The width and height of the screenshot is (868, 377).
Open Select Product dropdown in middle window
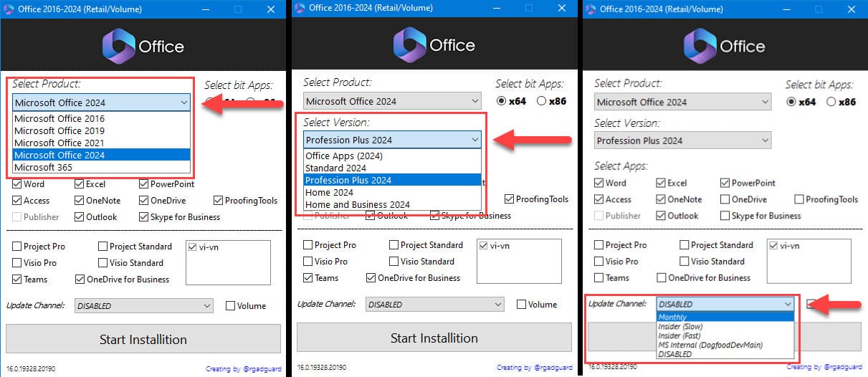[393, 101]
